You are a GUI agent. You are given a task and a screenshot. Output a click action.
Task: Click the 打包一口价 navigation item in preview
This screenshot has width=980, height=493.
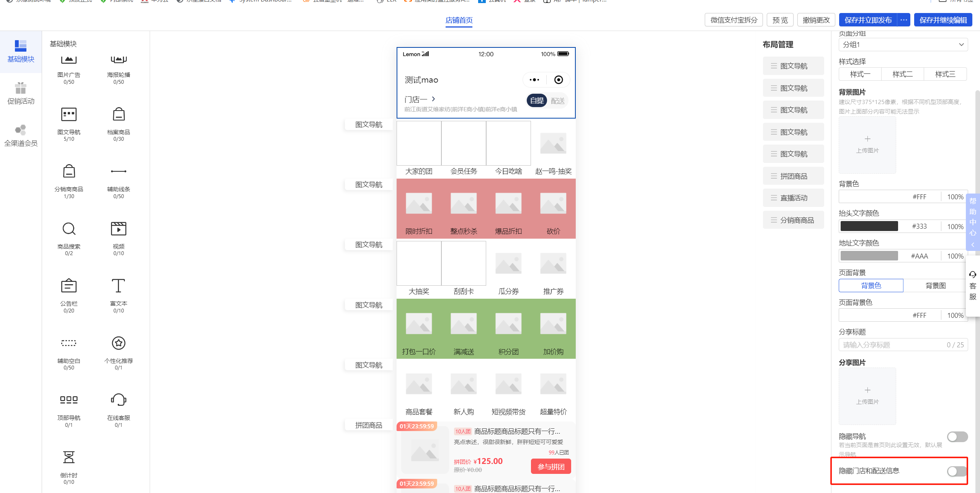tap(419, 330)
